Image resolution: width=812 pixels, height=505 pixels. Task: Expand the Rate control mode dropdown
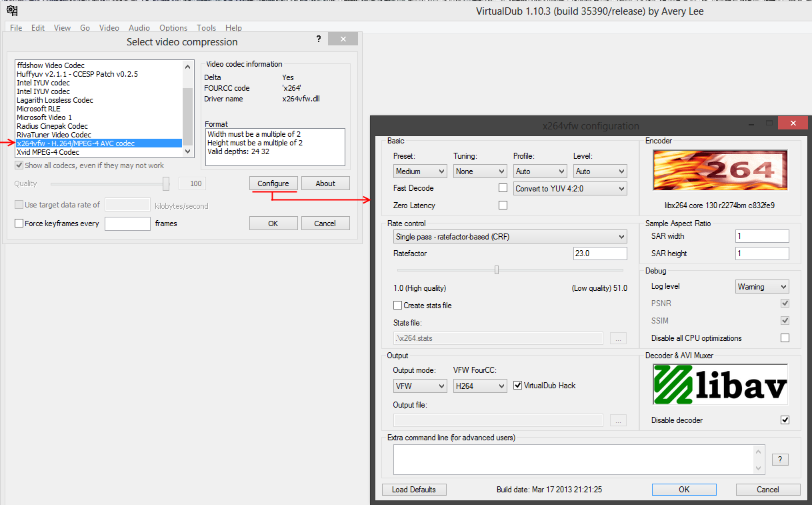510,237
